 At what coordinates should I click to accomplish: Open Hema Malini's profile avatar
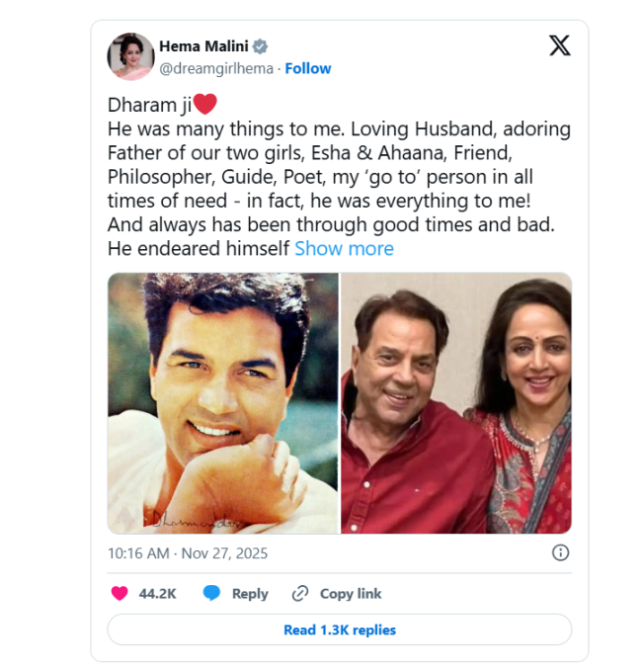pyautogui.click(x=130, y=56)
